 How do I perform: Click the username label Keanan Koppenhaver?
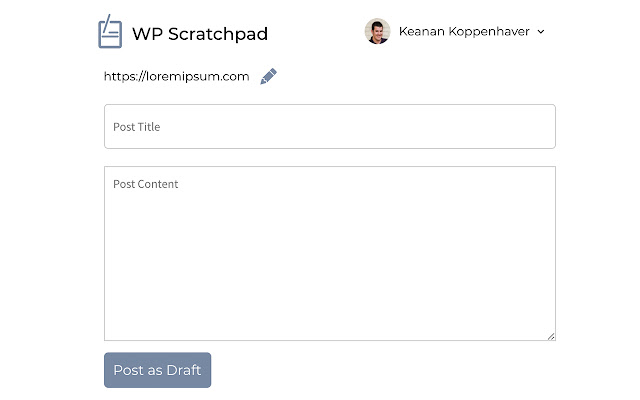tap(464, 31)
